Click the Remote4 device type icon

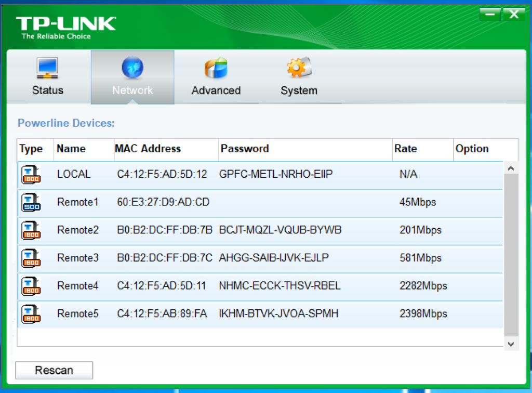[x=31, y=286]
